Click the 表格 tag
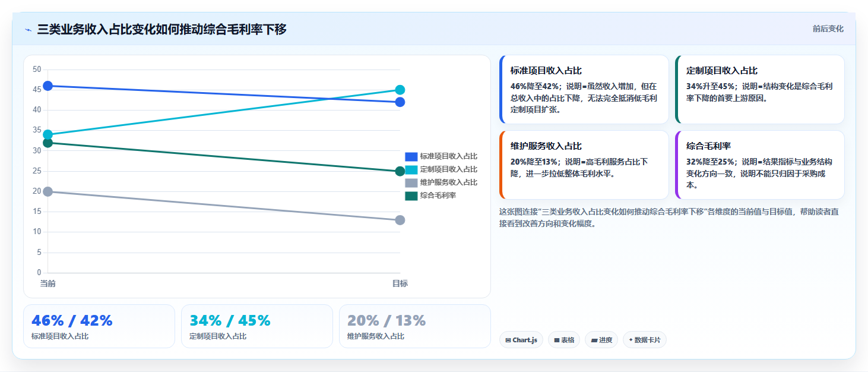The width and height of the screenshot is (868, 372). click(564, 340)
